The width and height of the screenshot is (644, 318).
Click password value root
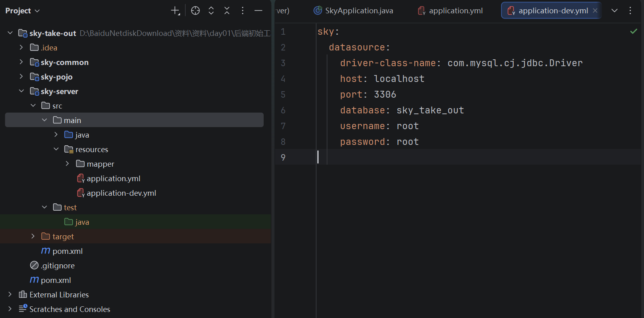coord(407,142)
